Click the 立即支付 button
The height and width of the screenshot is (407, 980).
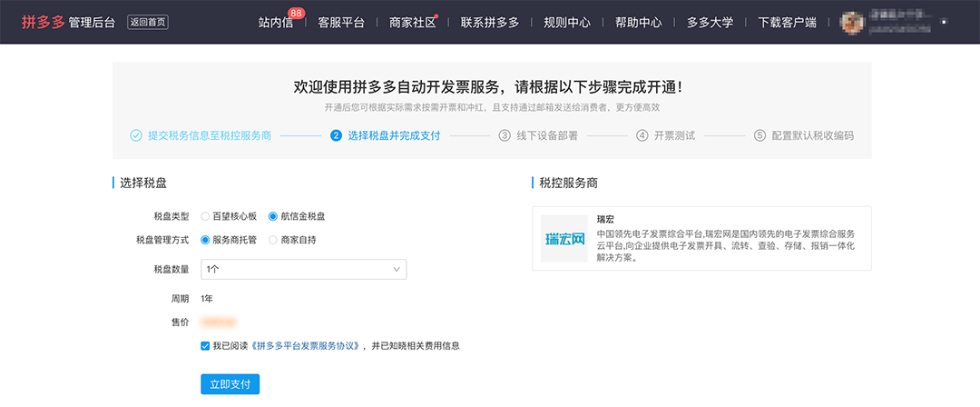tap(230, 384)
